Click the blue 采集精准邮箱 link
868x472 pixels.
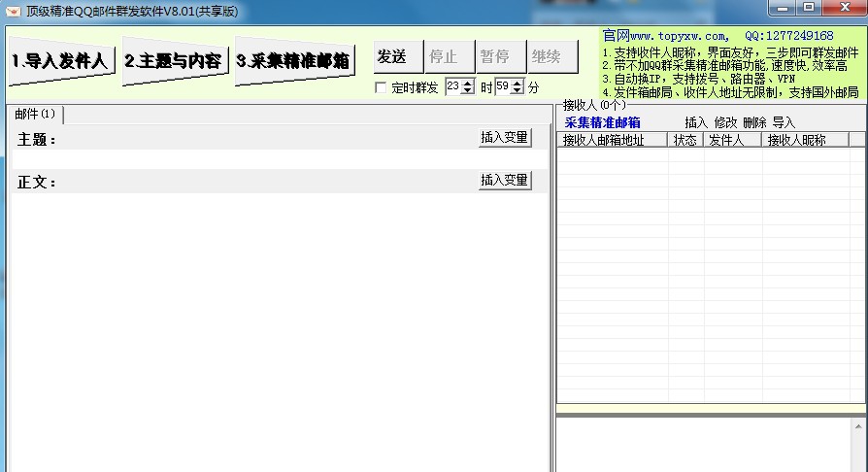[602, 122]
